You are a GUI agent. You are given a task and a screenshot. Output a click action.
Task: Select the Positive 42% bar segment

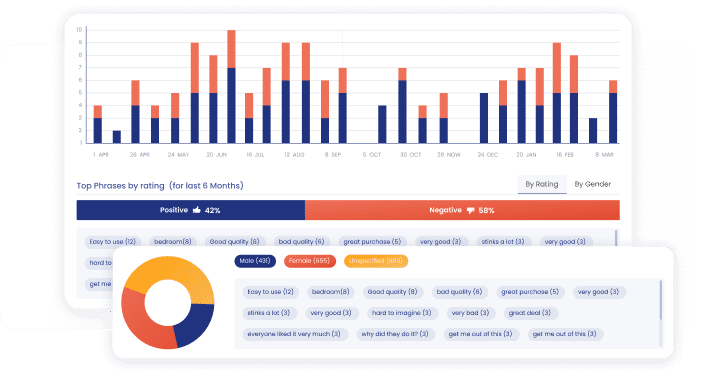click(191, 210)
